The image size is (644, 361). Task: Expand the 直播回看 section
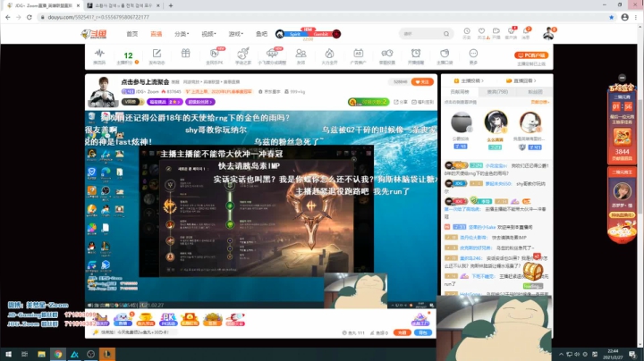click(521, 80)
